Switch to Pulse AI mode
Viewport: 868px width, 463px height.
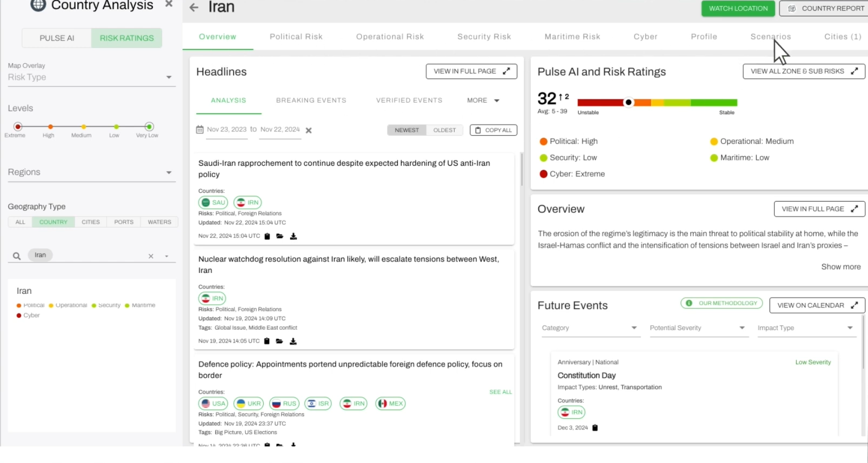57,38
